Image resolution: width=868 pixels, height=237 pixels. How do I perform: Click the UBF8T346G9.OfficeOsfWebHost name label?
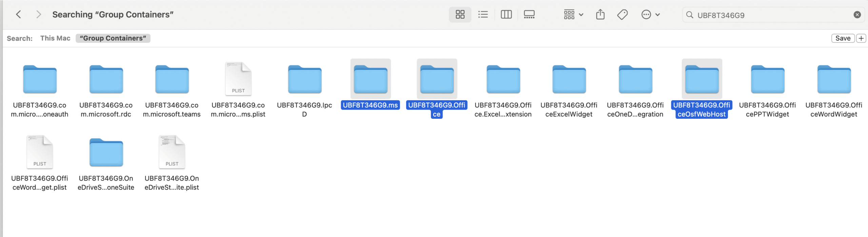coord(702,110)
